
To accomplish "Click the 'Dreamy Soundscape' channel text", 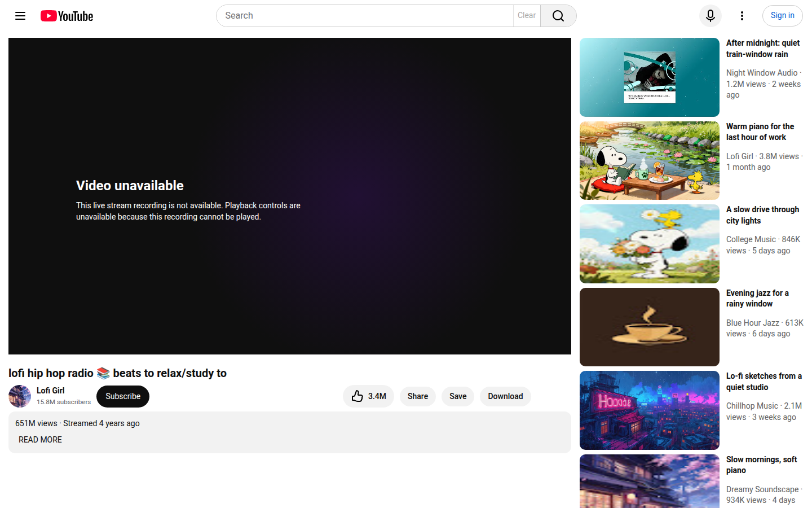I will click(x=762, y=489).
